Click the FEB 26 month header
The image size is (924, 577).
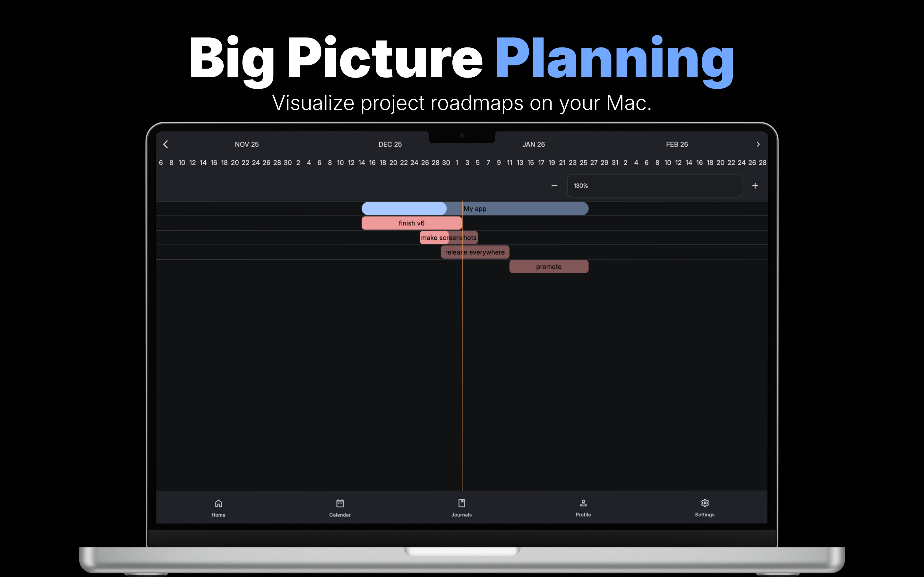click(x=677, y=144)
